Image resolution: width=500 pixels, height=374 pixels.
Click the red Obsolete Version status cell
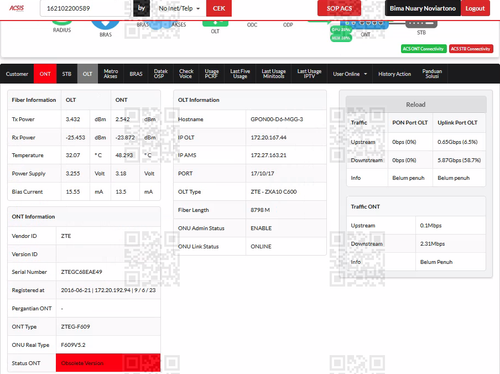pos(108,363)
